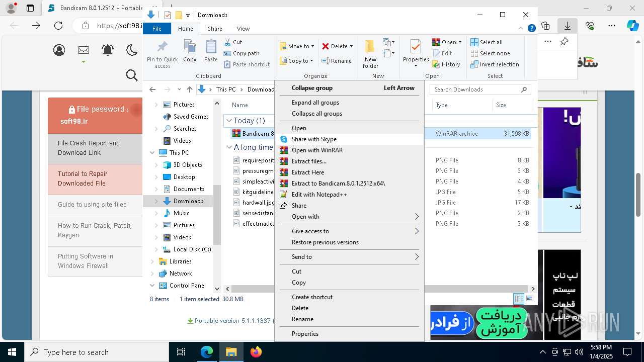The height and width of the screenshot is (362, 644).
Task: Click Select all in ribbon
Action: tap(487, 42)
